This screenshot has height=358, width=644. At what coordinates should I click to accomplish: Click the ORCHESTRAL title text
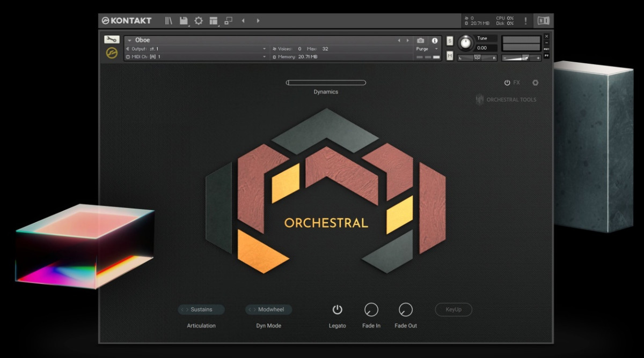326,223
